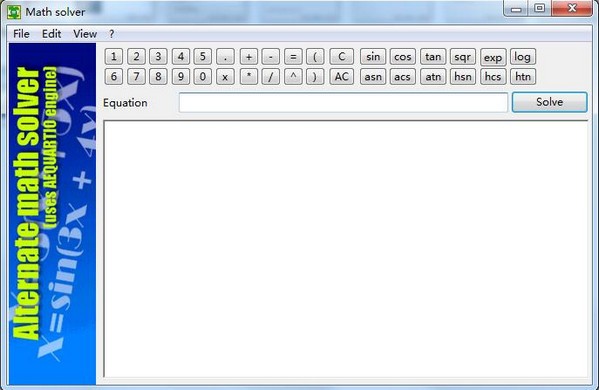Click the digit 3 button

[158, 57]
